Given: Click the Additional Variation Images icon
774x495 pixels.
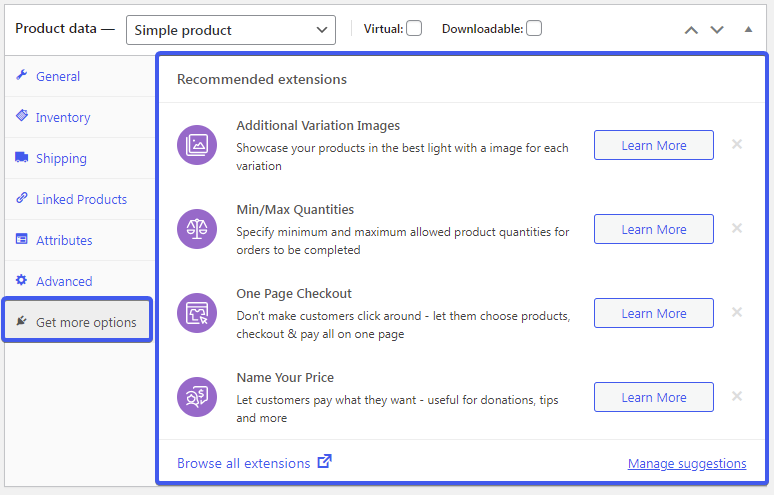Looking at the screenshot, I should (197, 145).
